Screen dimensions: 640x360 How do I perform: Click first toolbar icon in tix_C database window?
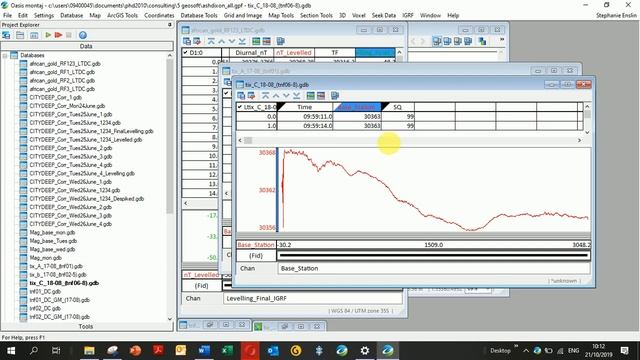point(241,96)
